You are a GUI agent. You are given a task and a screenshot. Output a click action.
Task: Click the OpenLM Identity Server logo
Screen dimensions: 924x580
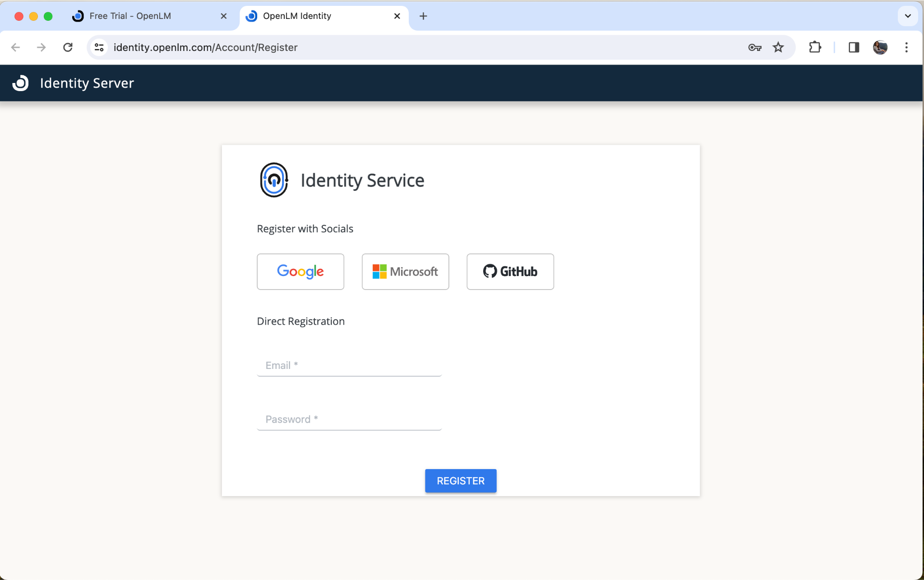[20, 83]
